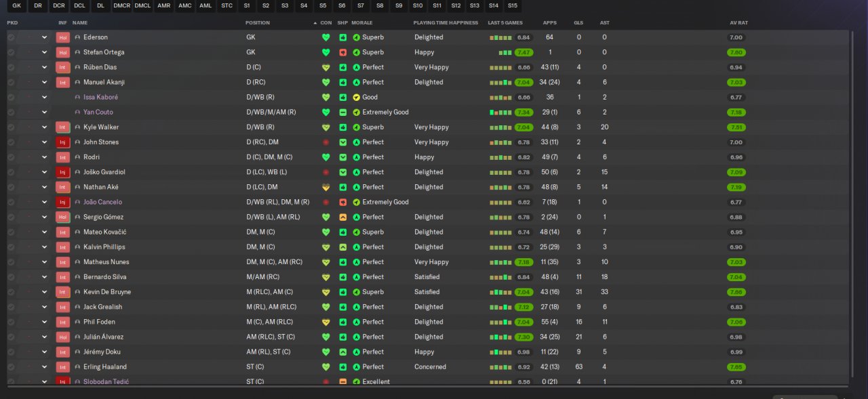Screen dimensions: 868x399
Task: Click Nathan Aké's condition heart icon
Action: point(326,187)
